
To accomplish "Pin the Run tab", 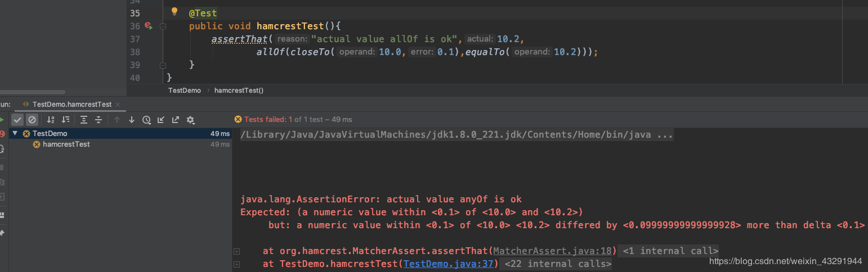I will pos(2,232).
